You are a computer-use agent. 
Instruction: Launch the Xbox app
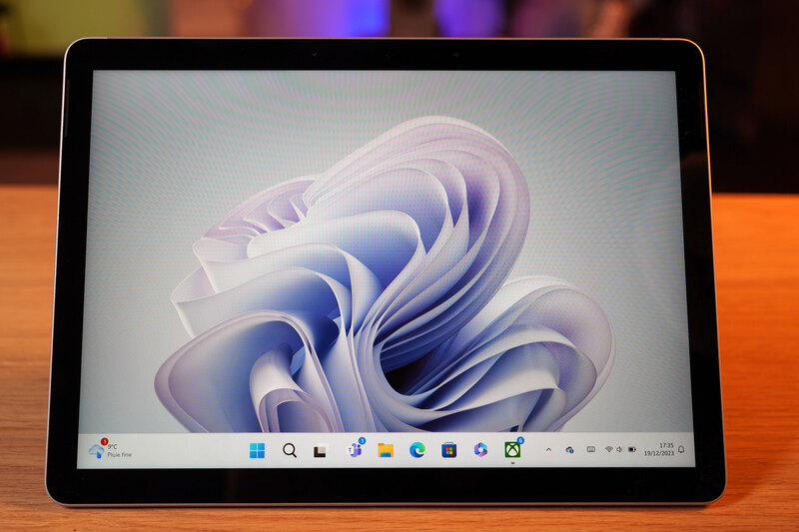click(x=512, y=449)
